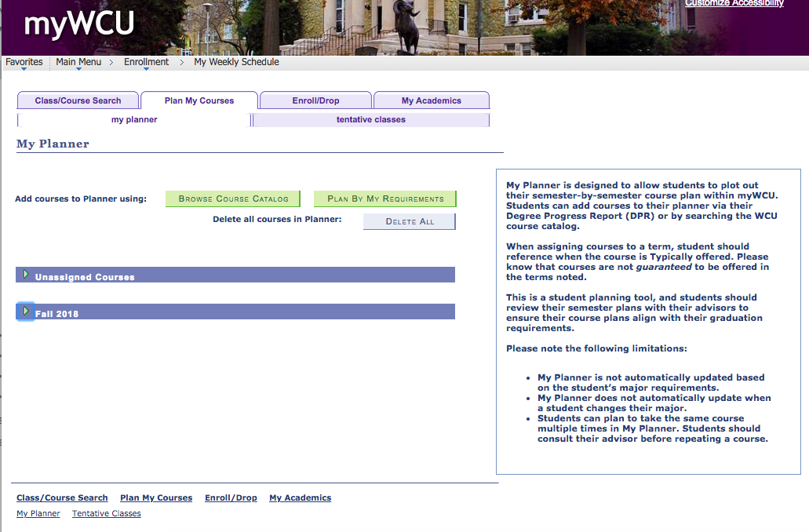
Task: Open the Enroll/Drop tab
Action: (315, 100)
